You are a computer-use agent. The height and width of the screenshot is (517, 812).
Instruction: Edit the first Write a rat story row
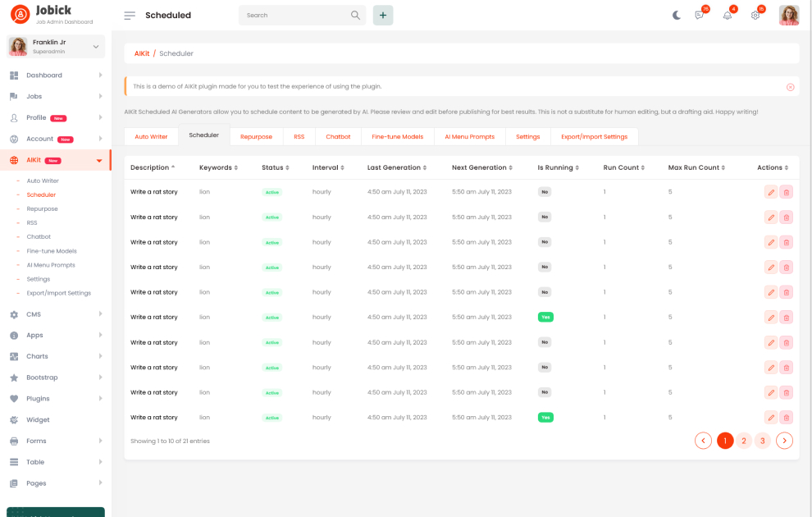(770, 192)
